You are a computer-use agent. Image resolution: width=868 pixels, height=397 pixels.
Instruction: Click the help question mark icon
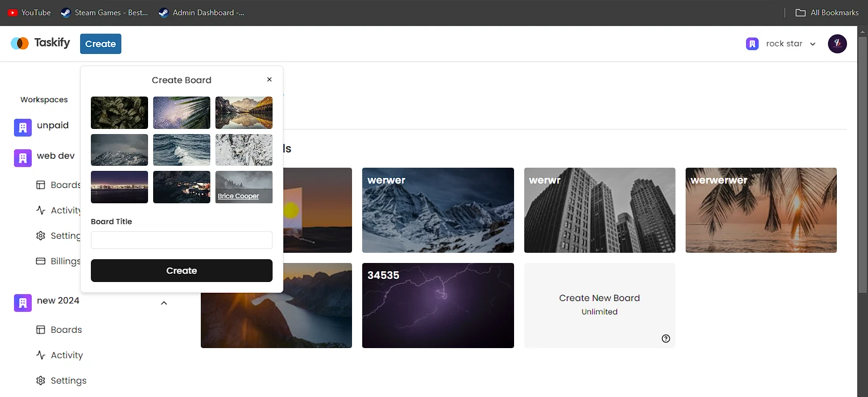[666, 339]
